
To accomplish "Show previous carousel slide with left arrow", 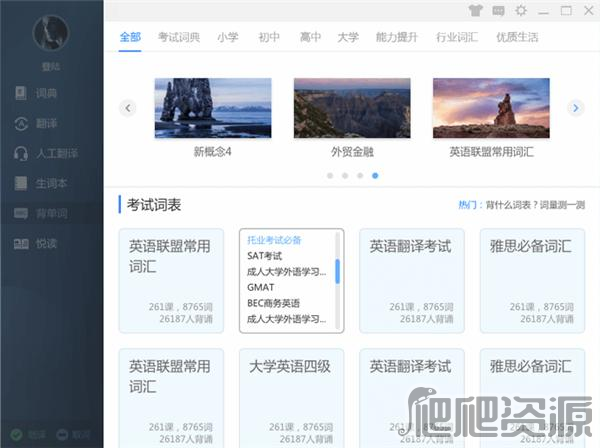I will (x=127, y=108).
